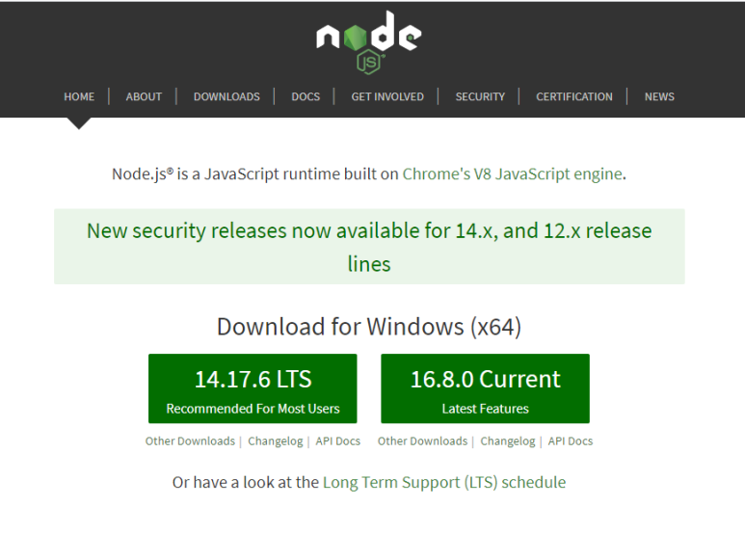
Task: Open the Long Term Support (LTS) schedule link
Action: [444, 482]
